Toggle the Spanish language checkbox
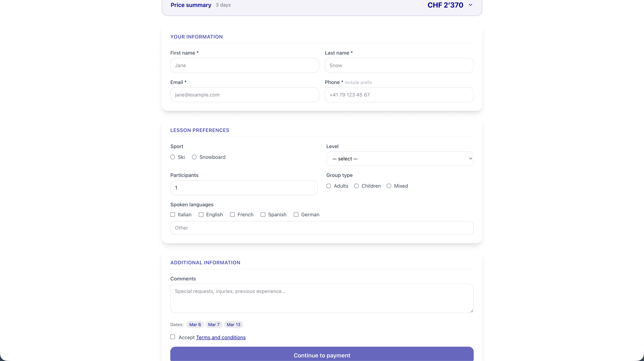Image resolution: width=644 pixels, height=361 pixels. click(263, 214)
